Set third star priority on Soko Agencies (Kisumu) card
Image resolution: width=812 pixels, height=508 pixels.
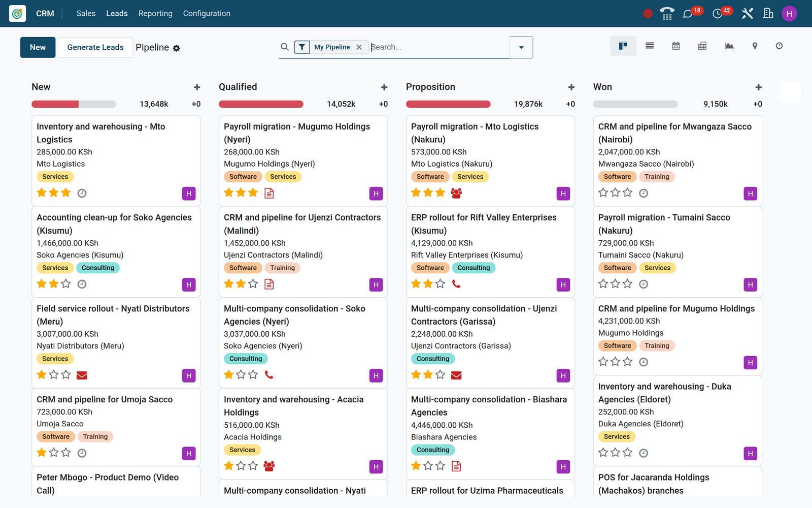[x=66, y=283]
